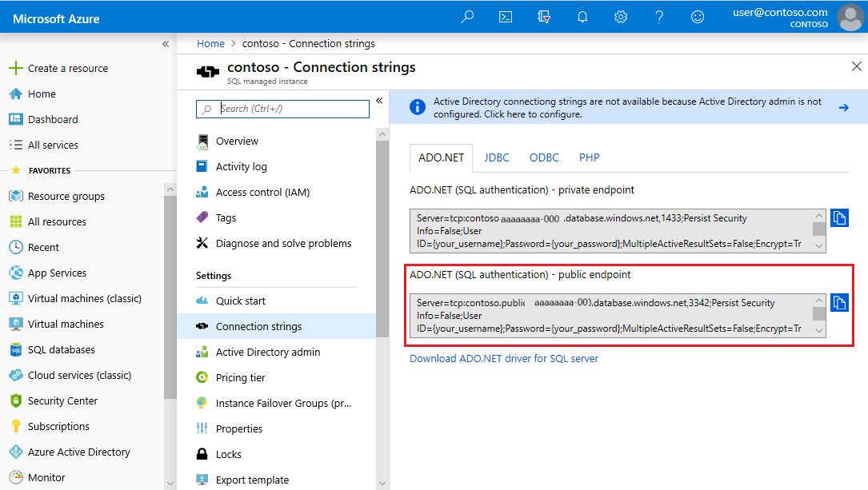
Task: Click Download ADO.NET driver link
Action: 504,358
